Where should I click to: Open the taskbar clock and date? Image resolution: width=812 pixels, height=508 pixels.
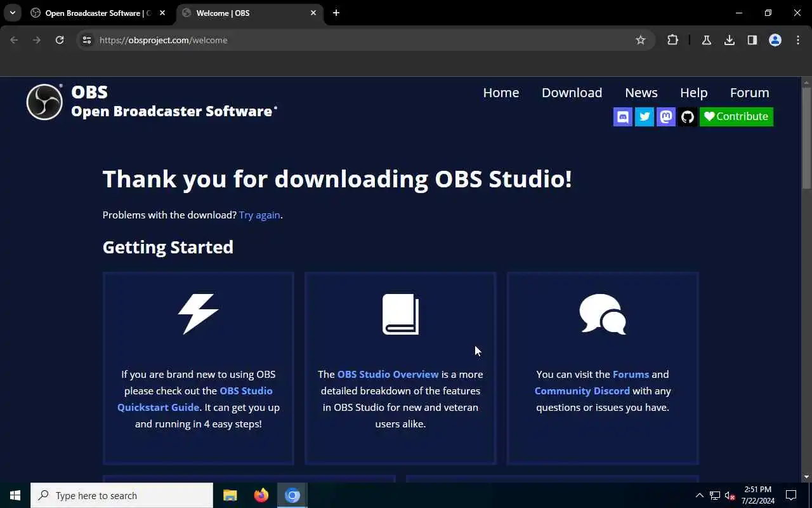pos(757,495)
